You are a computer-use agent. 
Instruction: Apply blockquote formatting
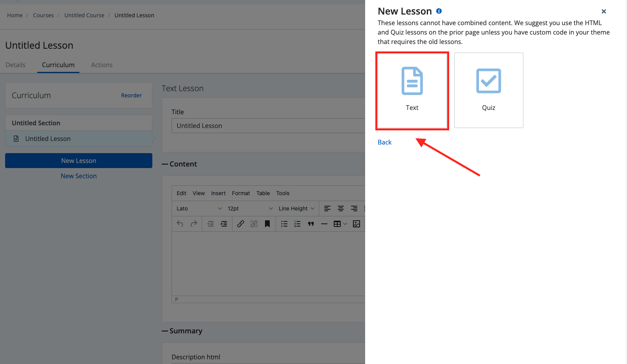pyautogui.click(x=311, y=224)
